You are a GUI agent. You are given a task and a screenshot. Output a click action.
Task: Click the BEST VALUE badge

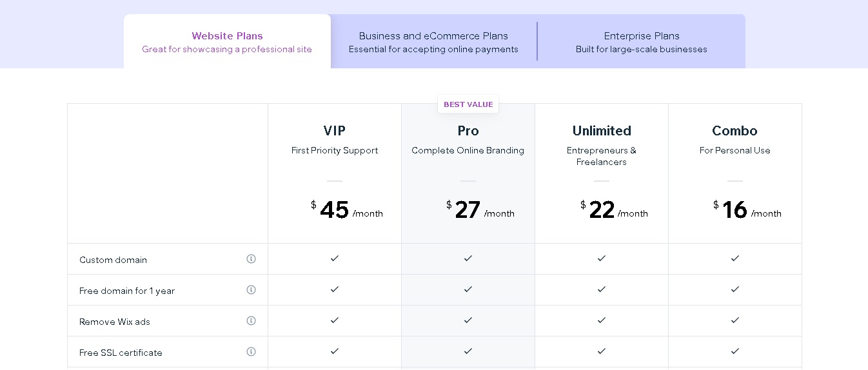tap(468, 104)
